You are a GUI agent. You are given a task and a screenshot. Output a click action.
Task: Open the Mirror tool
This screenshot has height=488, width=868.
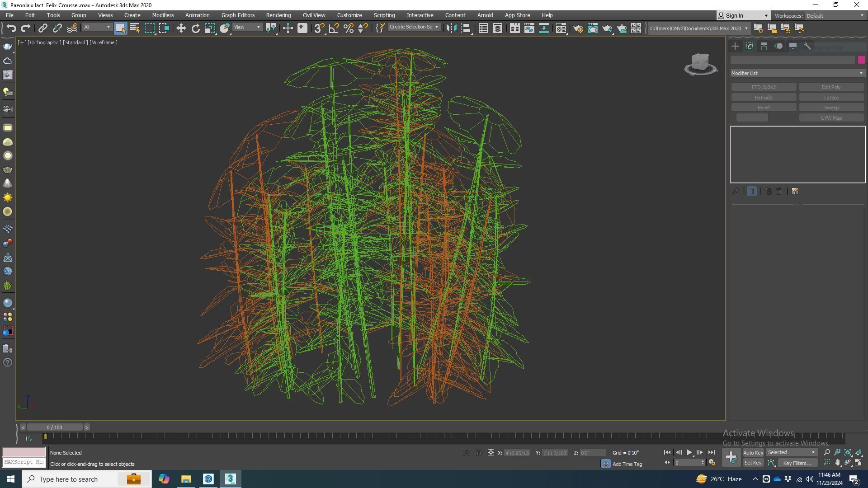tap(451, 28)
